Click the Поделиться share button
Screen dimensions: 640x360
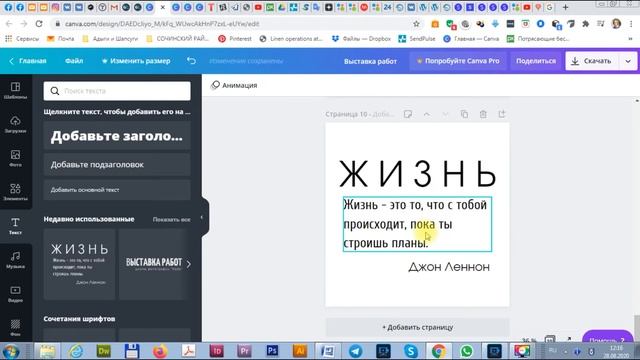point(536,61)
